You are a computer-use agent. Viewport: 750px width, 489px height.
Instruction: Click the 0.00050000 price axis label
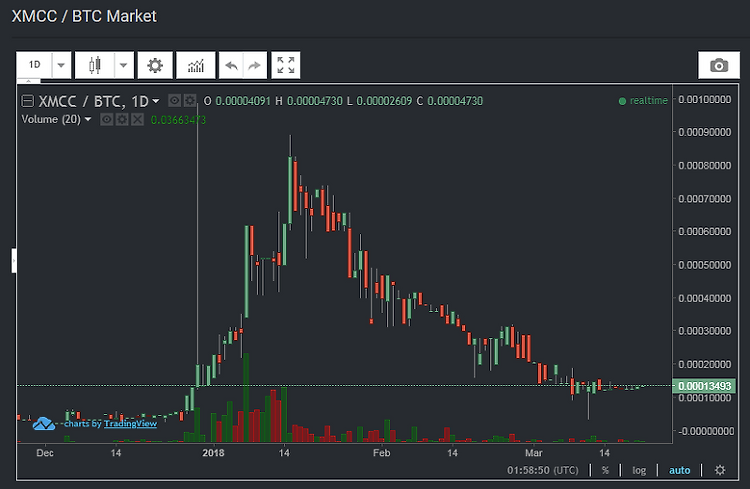(x=705, y=265)
